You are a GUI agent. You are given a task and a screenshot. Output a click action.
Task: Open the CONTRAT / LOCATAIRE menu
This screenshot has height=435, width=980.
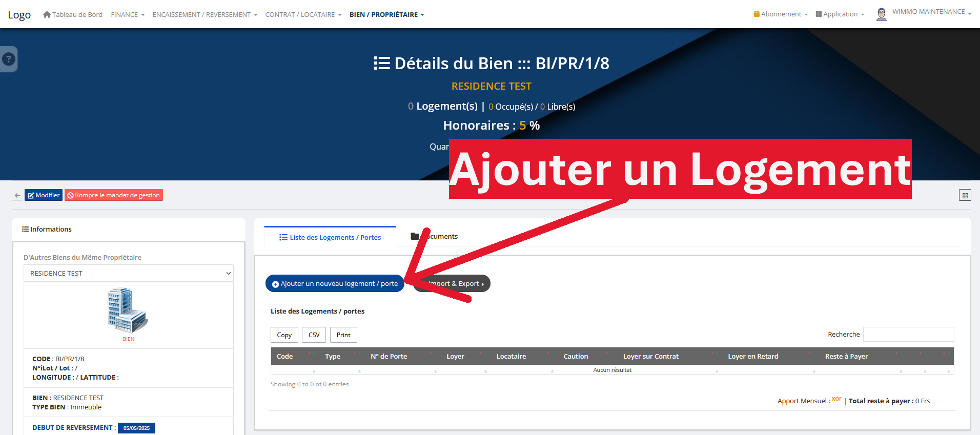(302, 14)
